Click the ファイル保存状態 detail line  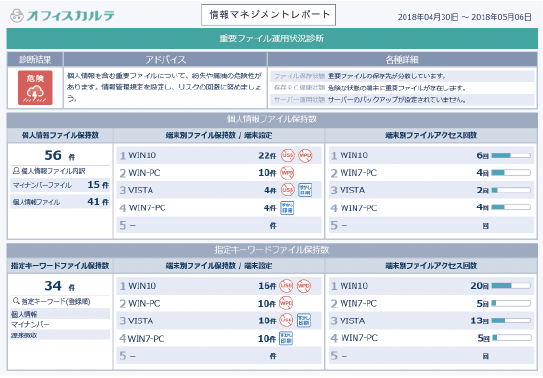pos(402,76)
